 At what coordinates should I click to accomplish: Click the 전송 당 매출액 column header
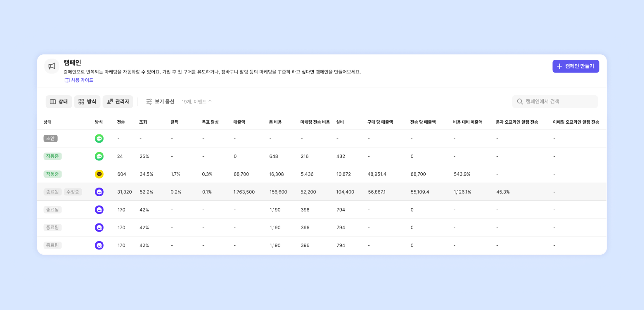pyautogui.click(x=423, y=122)
